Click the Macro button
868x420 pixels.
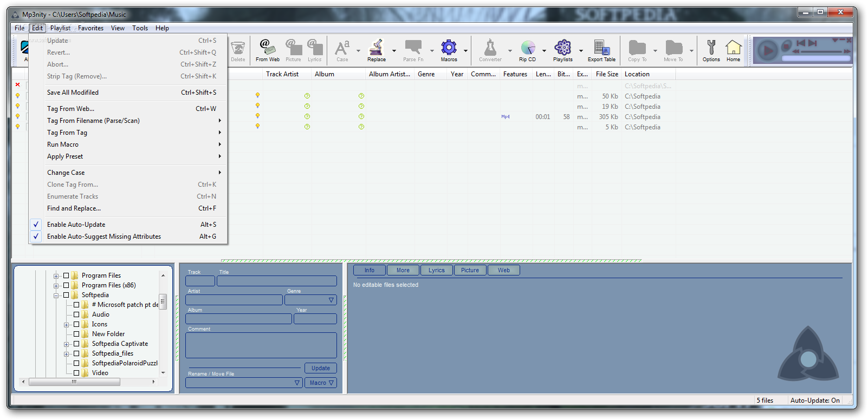[320, 383]
